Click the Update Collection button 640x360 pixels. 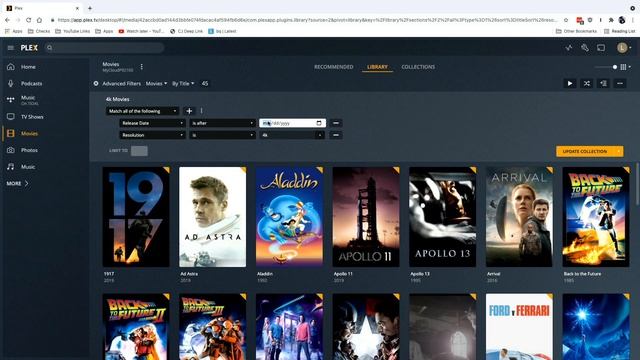[x=589, y=151]
